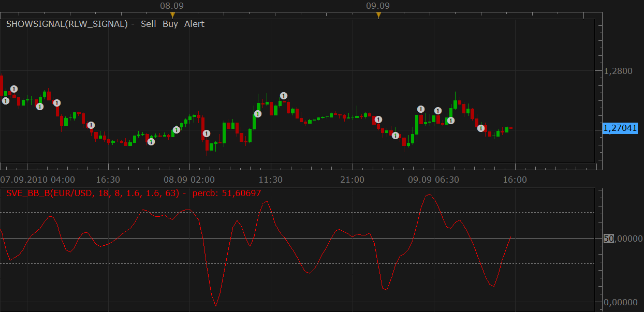Click the 07.09.2010 04:00 time label
This screenshot has height=312, width=644.
point(37,180)
